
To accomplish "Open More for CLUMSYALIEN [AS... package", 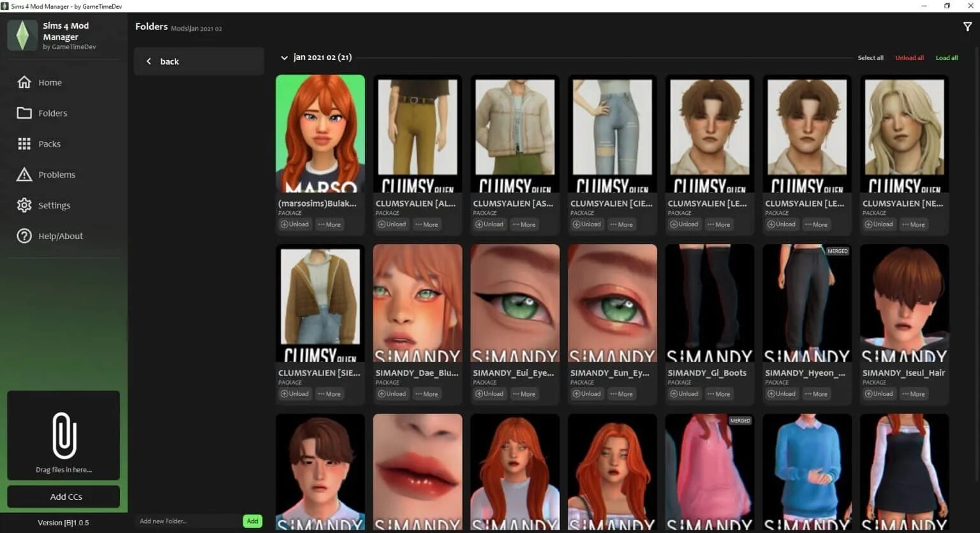I will [524, 224].
